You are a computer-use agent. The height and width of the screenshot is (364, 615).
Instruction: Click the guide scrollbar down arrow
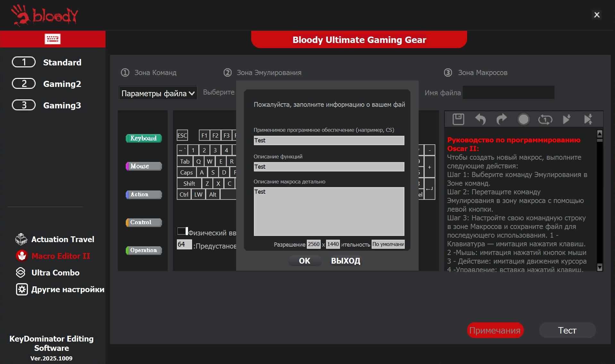600,267
